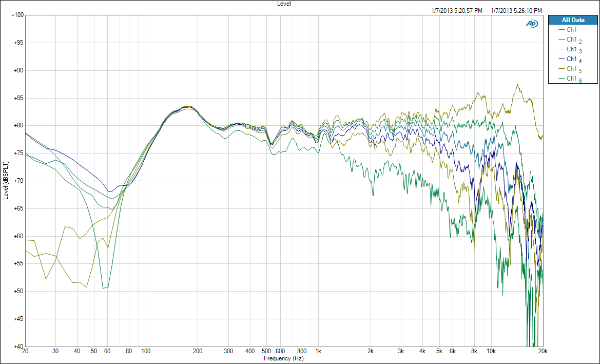The height and width of the screenshot is (364, 600).
Task: Click the '2k' frequency tick label
Action: [371, 351]
